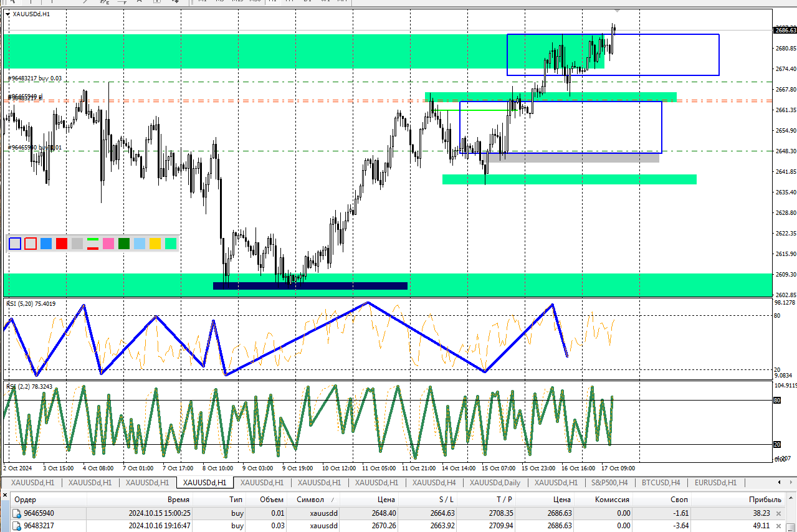The image size is (797, 532).
Task: Select the red outline rectangle drawing tool
Action: (31, 244)
